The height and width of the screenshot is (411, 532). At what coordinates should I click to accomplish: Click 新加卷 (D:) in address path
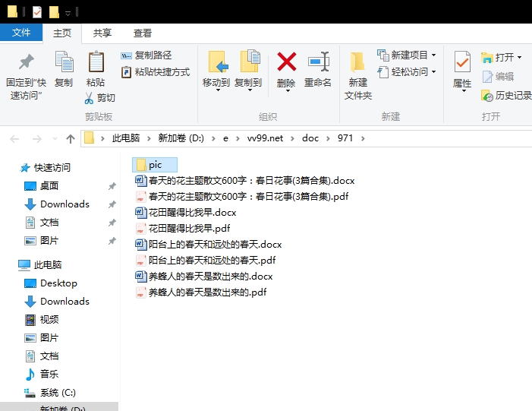(181, 138)
